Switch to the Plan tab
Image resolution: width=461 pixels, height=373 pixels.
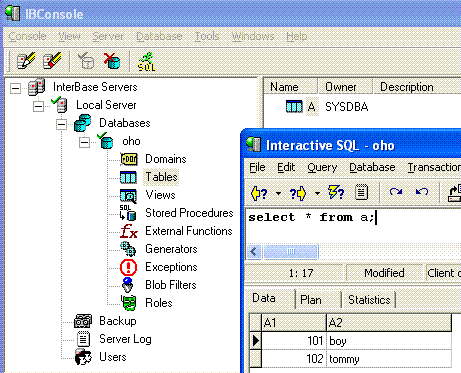click(311, 300)
